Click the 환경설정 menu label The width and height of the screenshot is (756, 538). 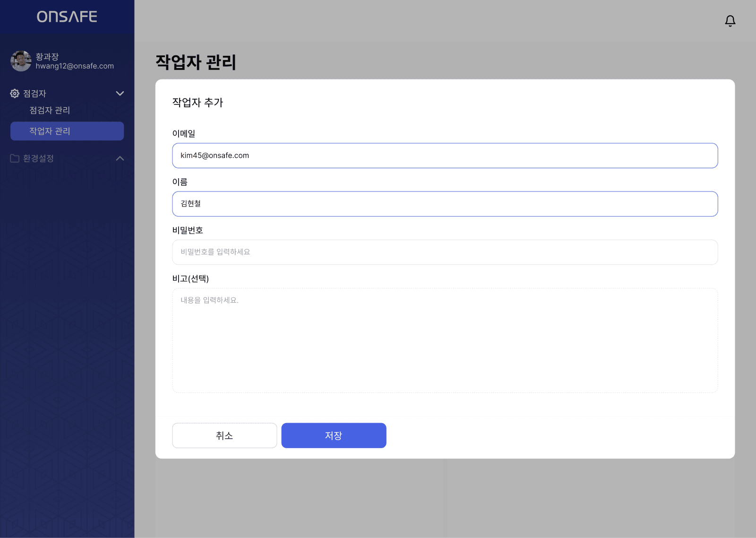tap(38, 158)
